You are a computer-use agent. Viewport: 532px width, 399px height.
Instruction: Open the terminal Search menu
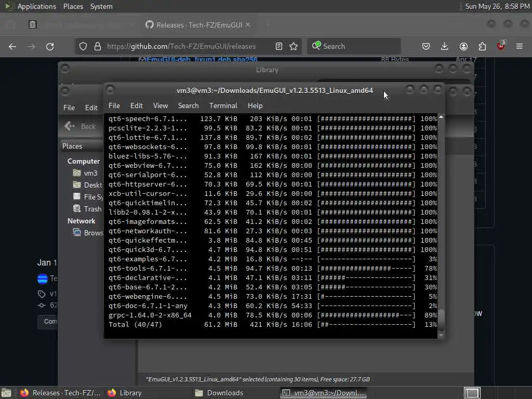[188, 105]
